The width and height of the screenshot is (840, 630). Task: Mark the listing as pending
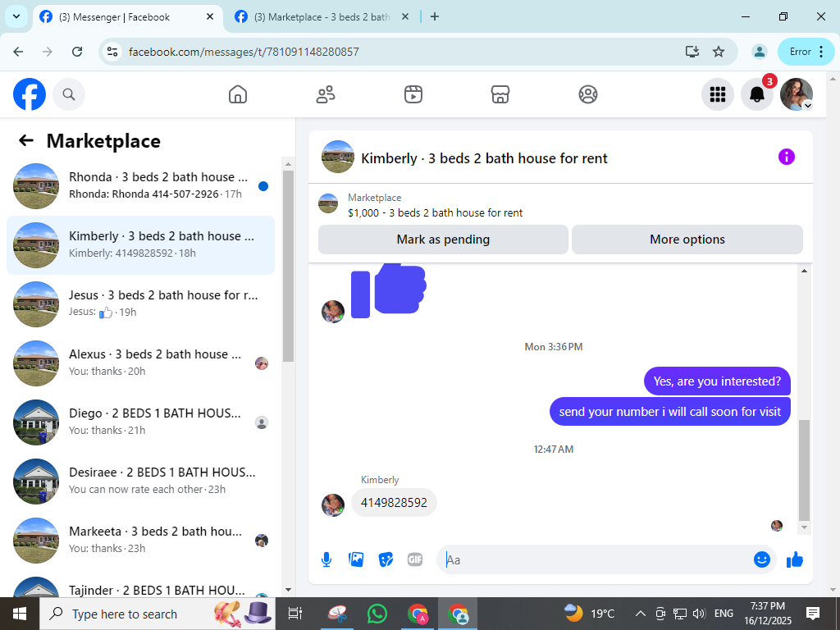(443, 240)
